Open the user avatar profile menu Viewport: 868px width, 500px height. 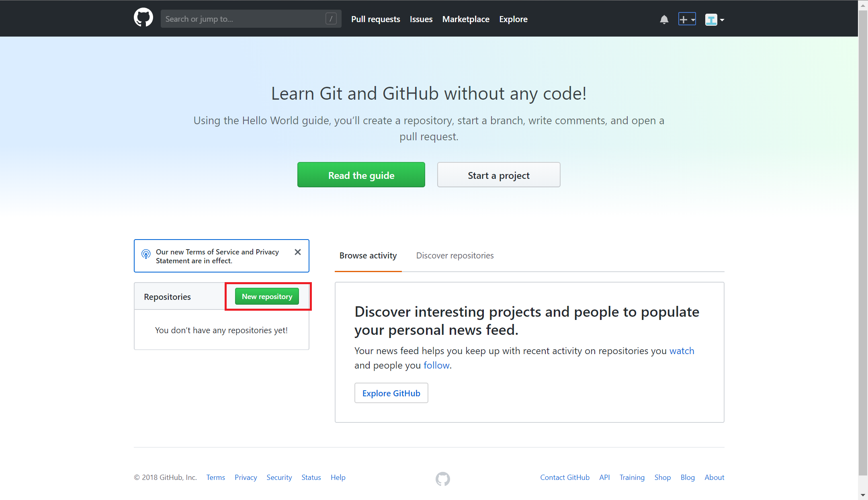pyautogui.click(x=714, y=19)
